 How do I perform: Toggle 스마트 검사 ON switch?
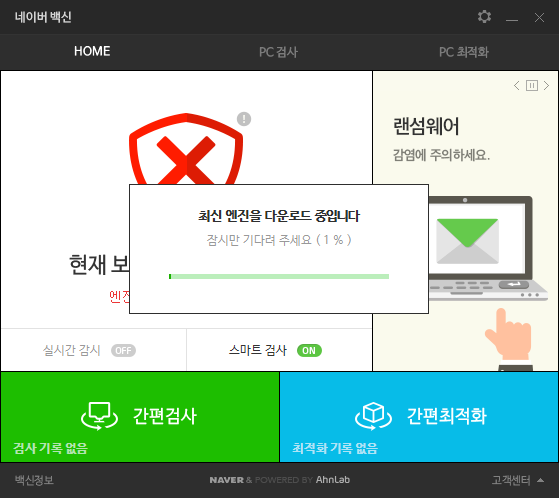coord(309,350)
